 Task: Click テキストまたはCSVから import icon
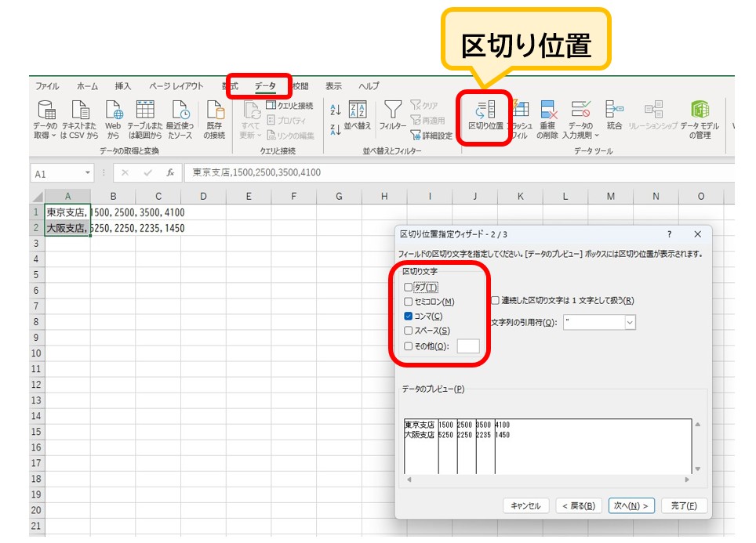[x=80, y=110]
